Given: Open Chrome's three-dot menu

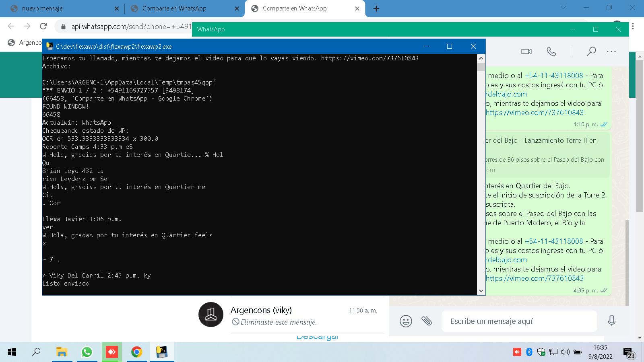Looking at the screenshot, I should [633, 27].
